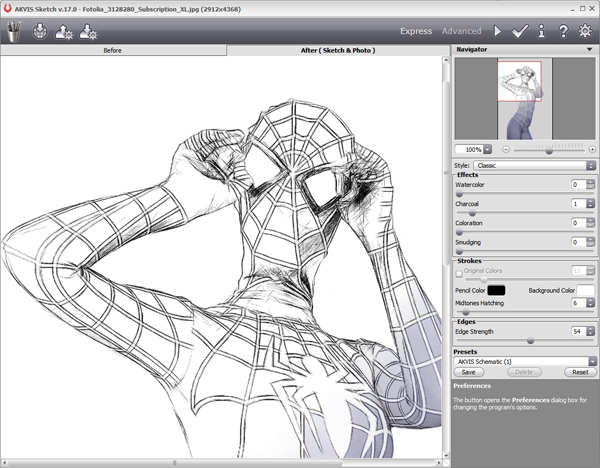The height and width of the screenshot is (468, 600).
Task: Click the load presets icon with up arrow
Action: click(x=64, y=32)
